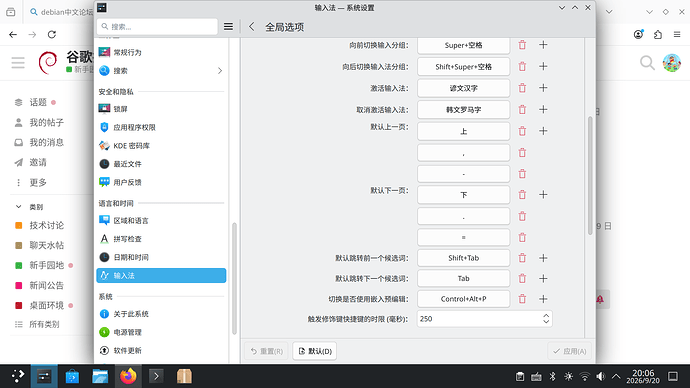Remove the 激活输入法 key binding
Screen dimensions: 690x388
coord(522,88)
